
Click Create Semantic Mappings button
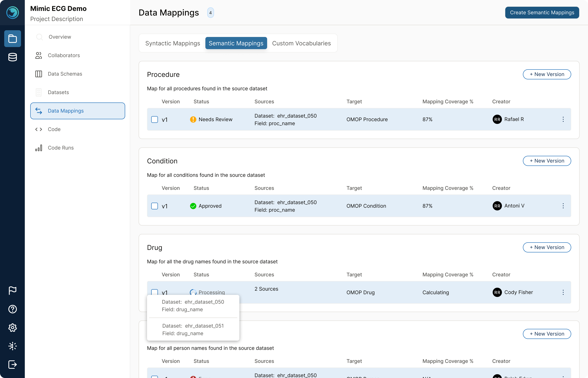(542, 13)
